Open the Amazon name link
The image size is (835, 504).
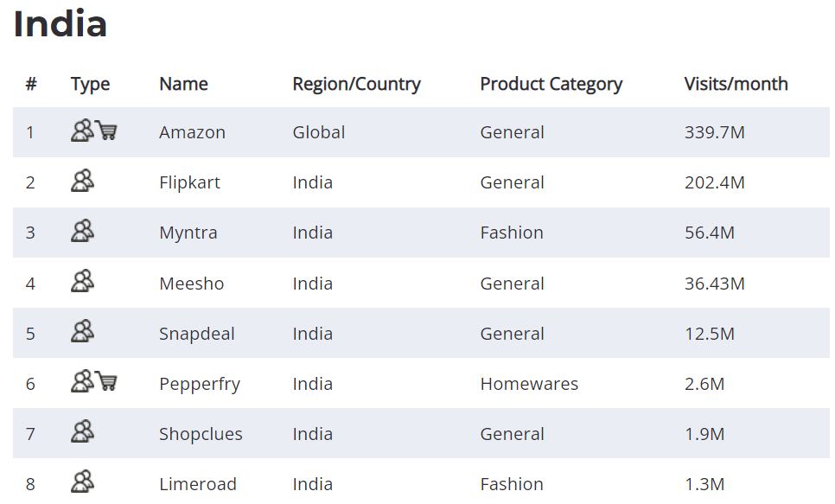[x=192, y=132]
